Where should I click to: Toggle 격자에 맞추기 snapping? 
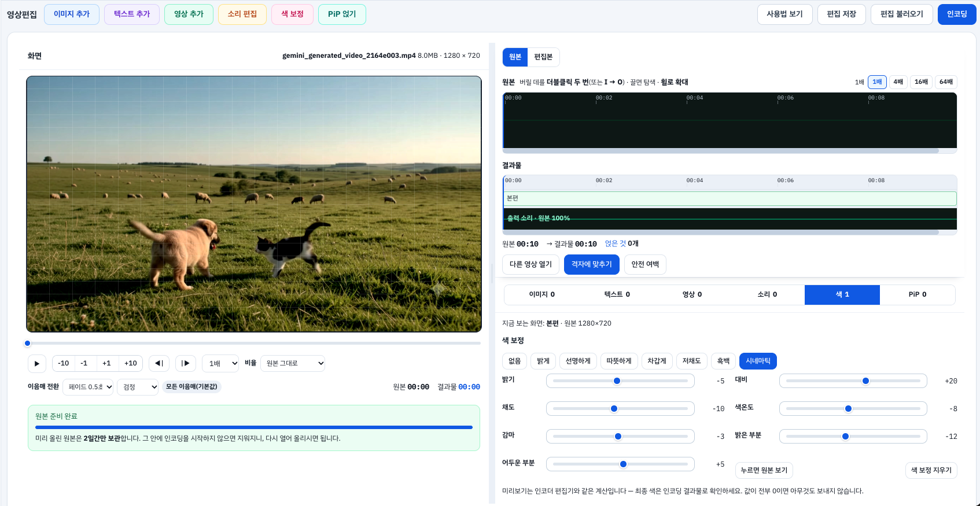pos(592,264)
